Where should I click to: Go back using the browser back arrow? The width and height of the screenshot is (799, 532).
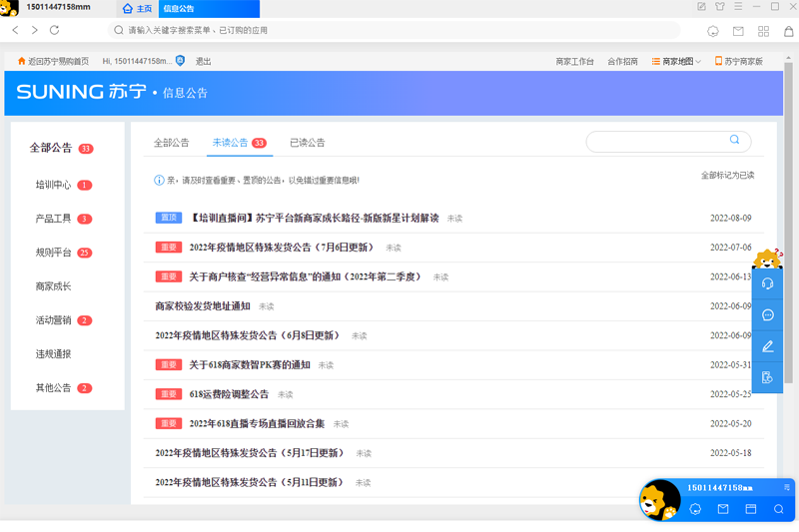[15, 30]
